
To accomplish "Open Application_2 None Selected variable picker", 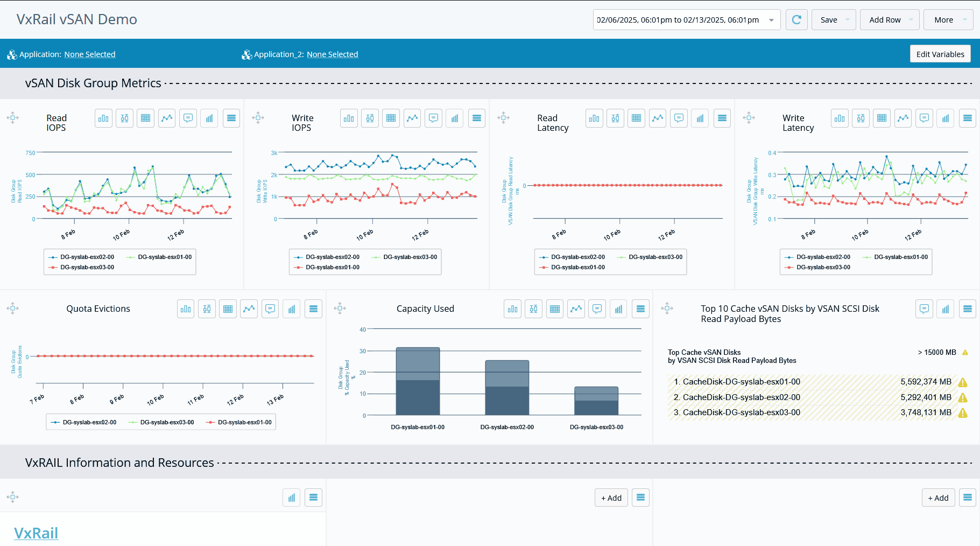I will (333, 54).
